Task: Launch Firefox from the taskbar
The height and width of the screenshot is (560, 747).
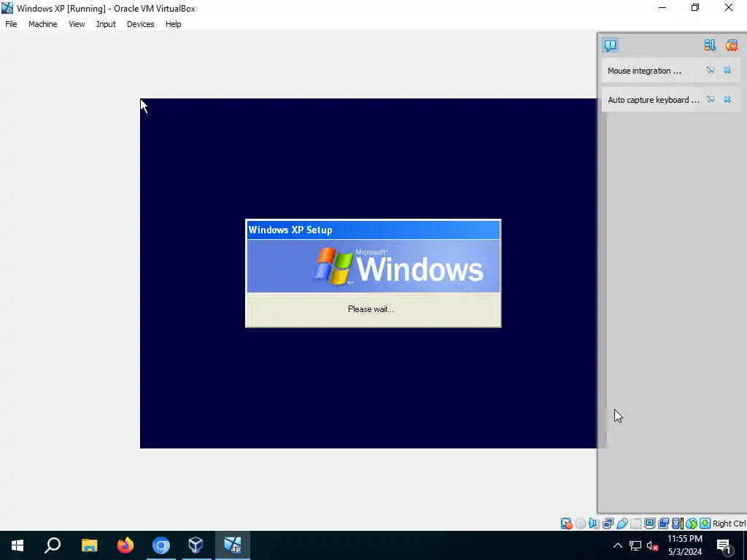Action: pyautogui.click(x=125, y=545)
